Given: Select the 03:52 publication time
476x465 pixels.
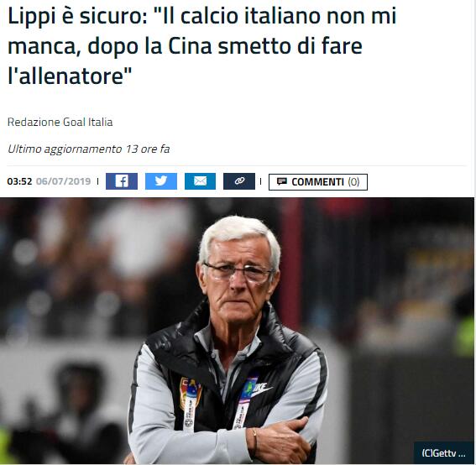Looking at the screenshot, I should pyautogui.click(x=19, y=181).
